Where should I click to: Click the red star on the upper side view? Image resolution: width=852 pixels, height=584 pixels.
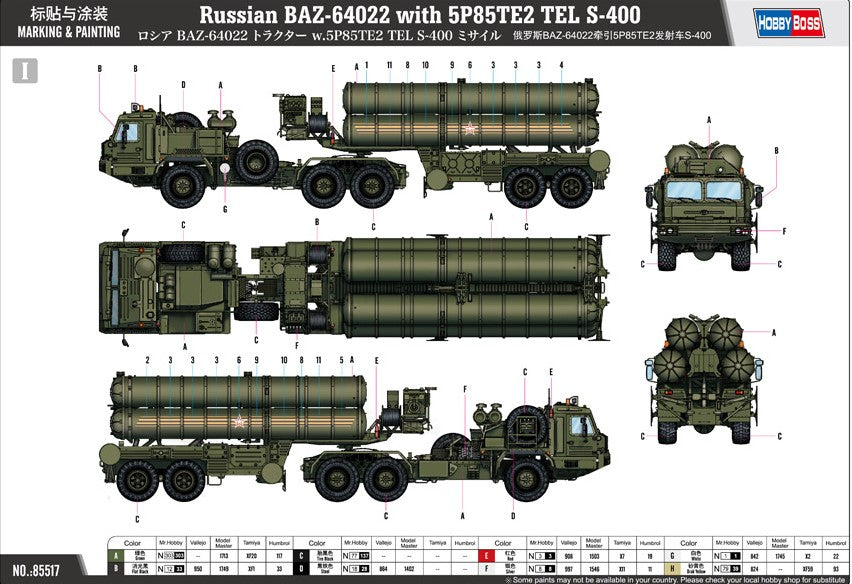[x=469, y=129]
